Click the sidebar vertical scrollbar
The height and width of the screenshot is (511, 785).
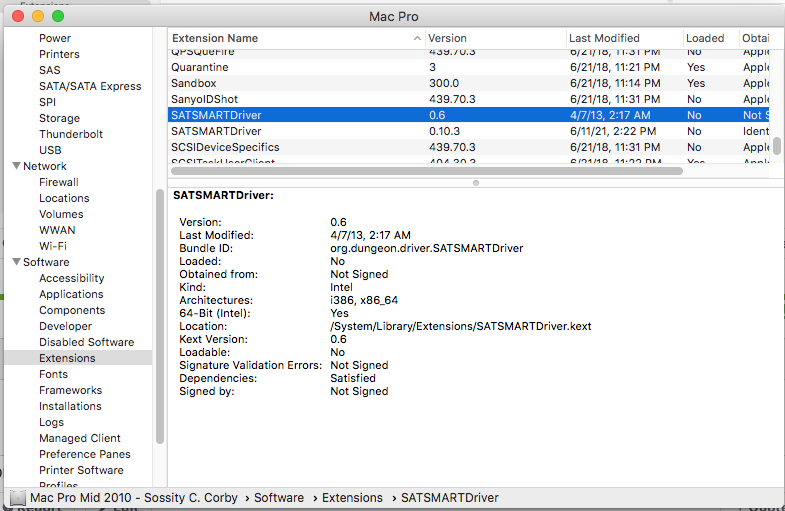[160, 316]
